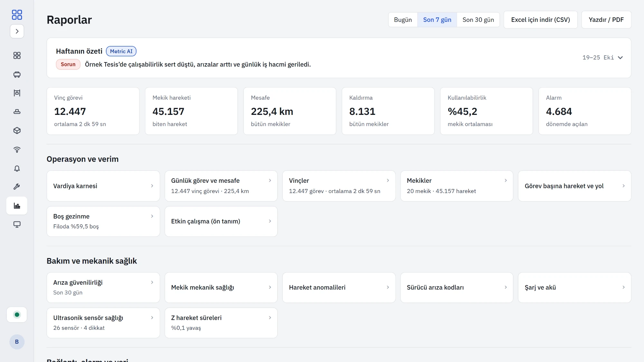Image resolution: width=644 pixels, height=362 pixels.
Task: Click the Kullanılabilirlik %45,2 stat card
Action: point(486,111)
